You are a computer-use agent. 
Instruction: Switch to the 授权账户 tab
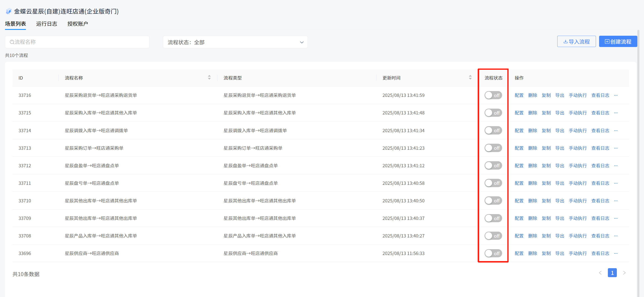78,24
